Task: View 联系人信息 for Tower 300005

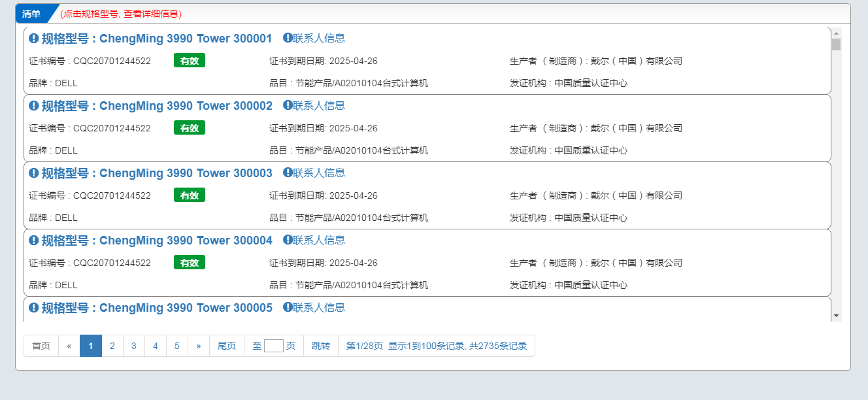Action: pyautogui.click(x=314, y=308)
